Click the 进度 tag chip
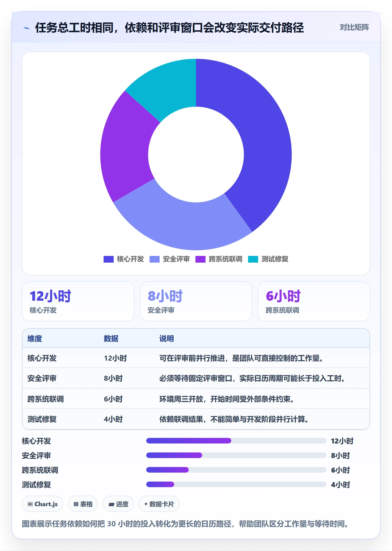Image resolution: width=392 pixels, height=551 pixels. pos(118,504)
